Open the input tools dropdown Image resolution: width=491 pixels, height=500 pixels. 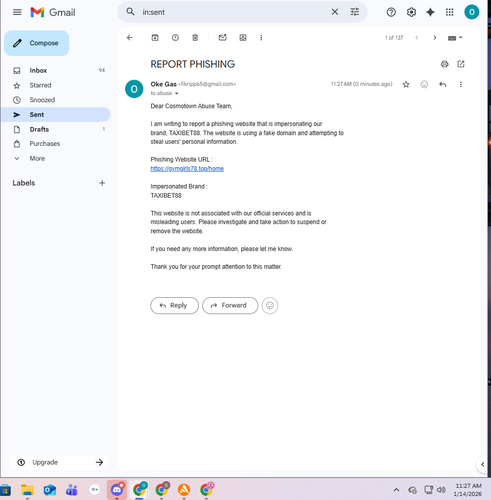click(455, 38)
